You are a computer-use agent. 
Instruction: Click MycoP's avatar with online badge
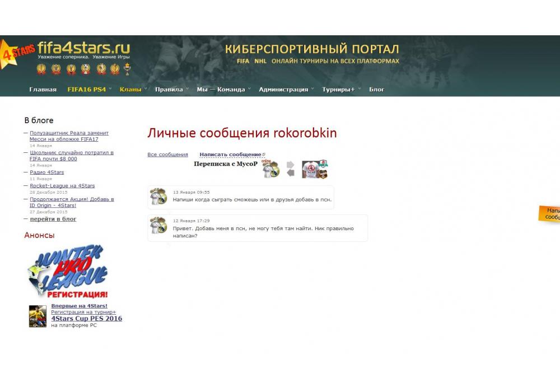coord(271,169)
